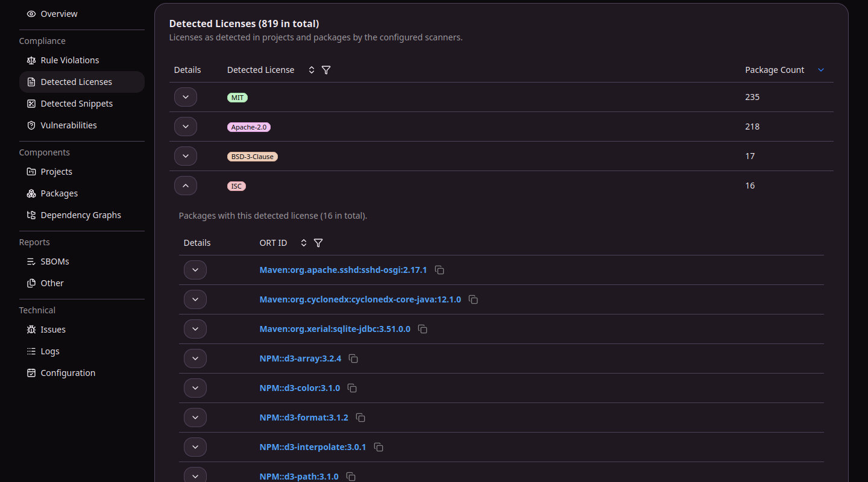Open NPM::d3-array:3.2.4 package link
868x482 pixels.
tap(300, 358)
